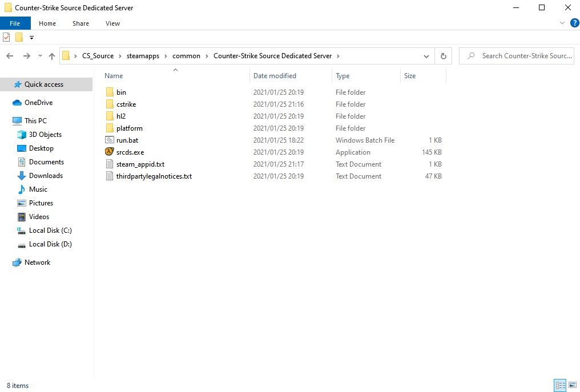Screen dimensions: 580x392
Task: Click the Windows Batch File type cell
Action: (365, 140)
